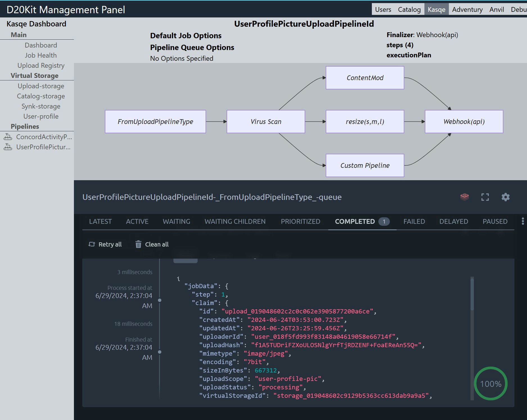Click the Redis stack icon in queue header

tap(464, 197)
